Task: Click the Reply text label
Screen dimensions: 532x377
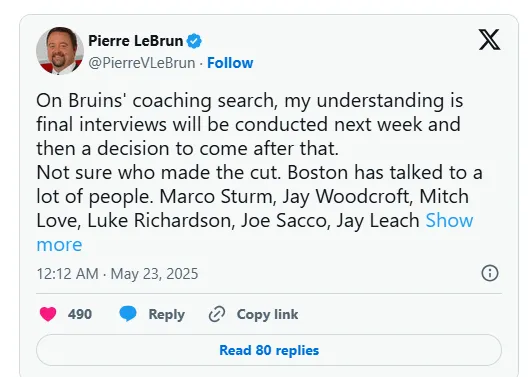Action: (167, 314)
